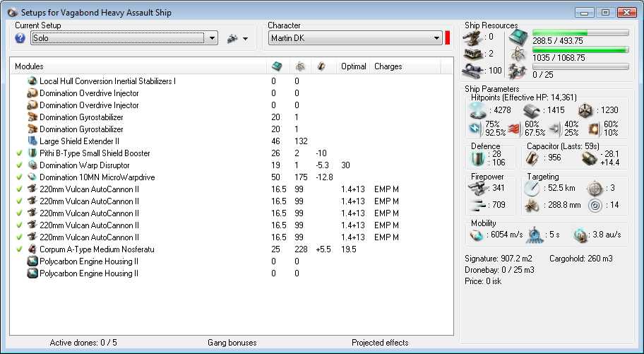Select the Pithi B-Type Small Shield Booster row

231,153
